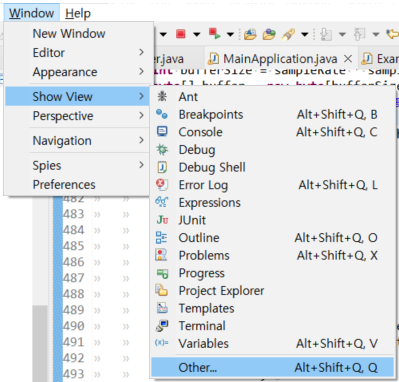Viewport: 399px width, 382px height.
Task: Close the MainApplication.java editor tab
Action: [x=348, y=59]
